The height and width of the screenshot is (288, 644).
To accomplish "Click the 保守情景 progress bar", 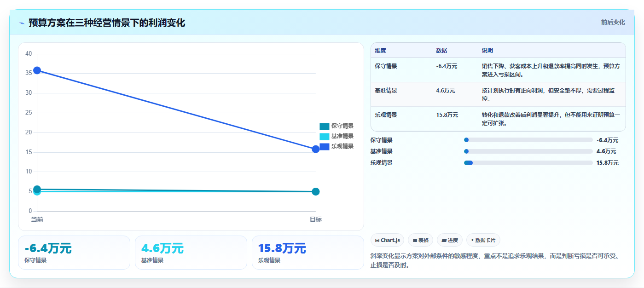I will point(528,140).
